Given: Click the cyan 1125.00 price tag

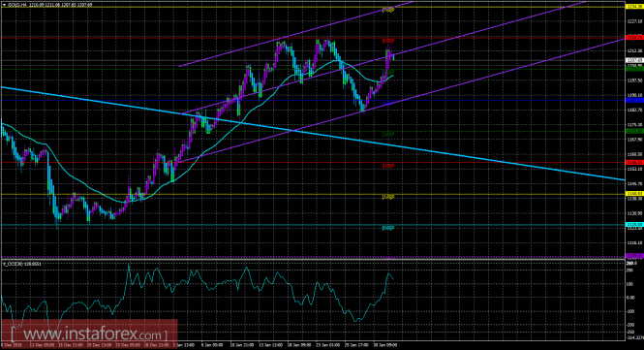Looking at the screenshot, I should 633,225.
